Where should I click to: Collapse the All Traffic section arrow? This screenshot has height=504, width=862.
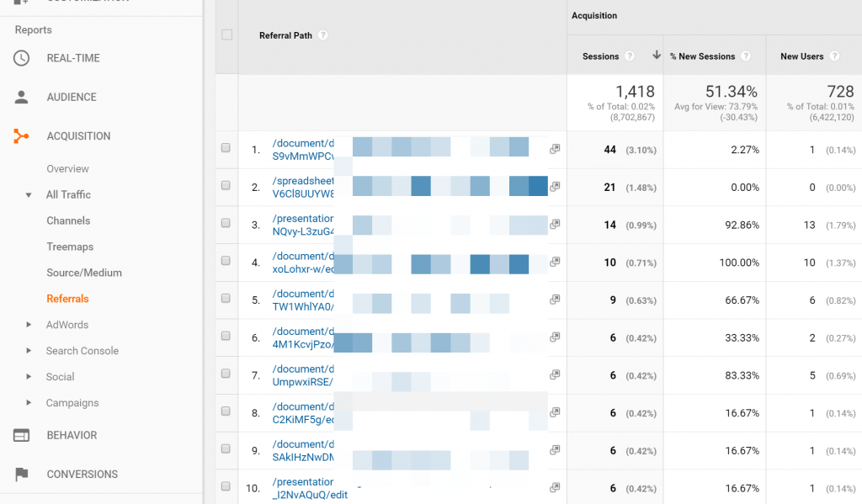tap(29, 195)
